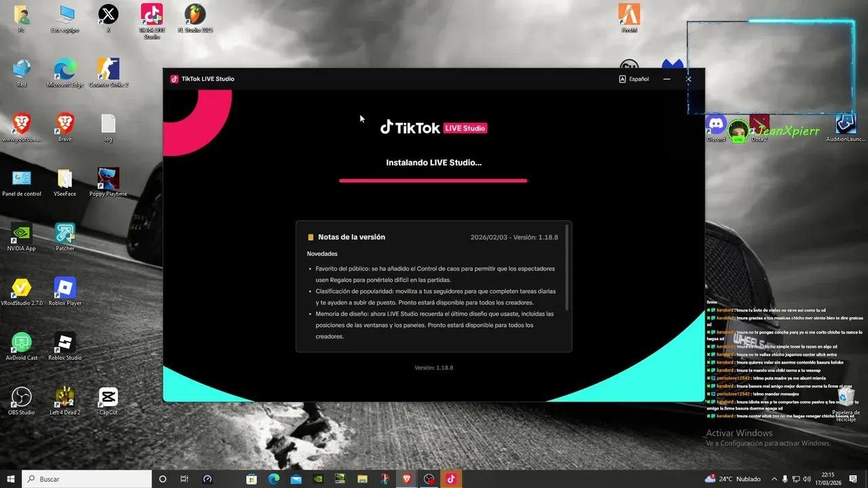The image size is (868, 488).
Task: Open the Windows Start menu
Action: 11,479
